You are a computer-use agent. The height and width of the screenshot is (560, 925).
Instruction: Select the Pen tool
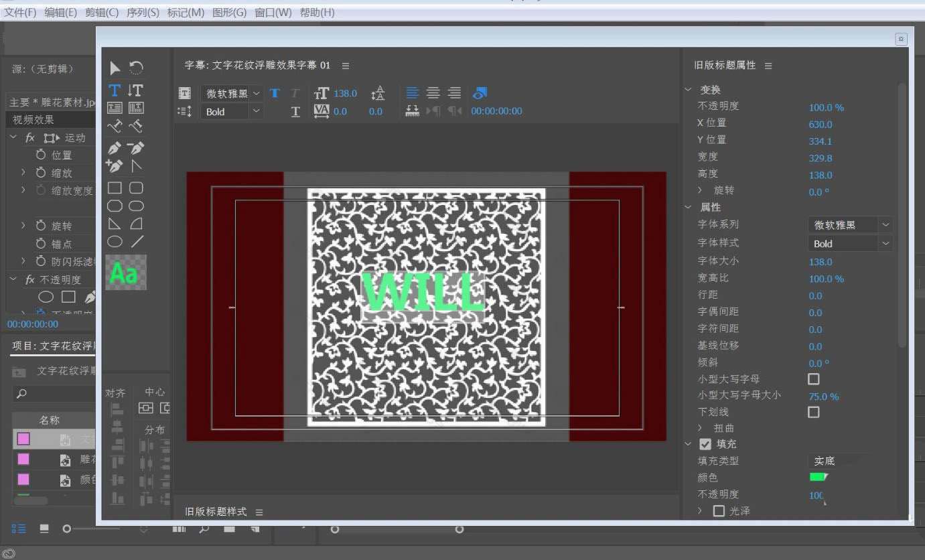115,148
